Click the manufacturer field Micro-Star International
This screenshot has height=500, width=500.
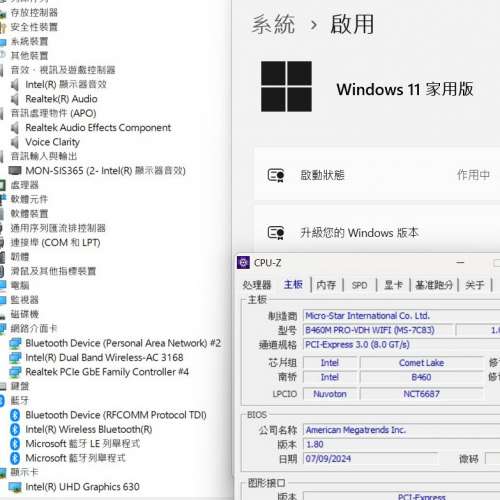(402, 316)
